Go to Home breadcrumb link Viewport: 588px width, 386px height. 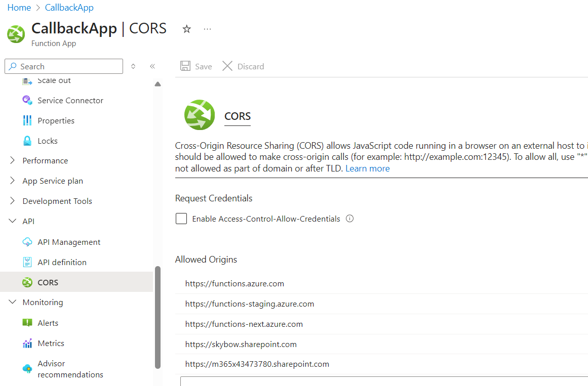pyautogui.click(x=19, y=8)
